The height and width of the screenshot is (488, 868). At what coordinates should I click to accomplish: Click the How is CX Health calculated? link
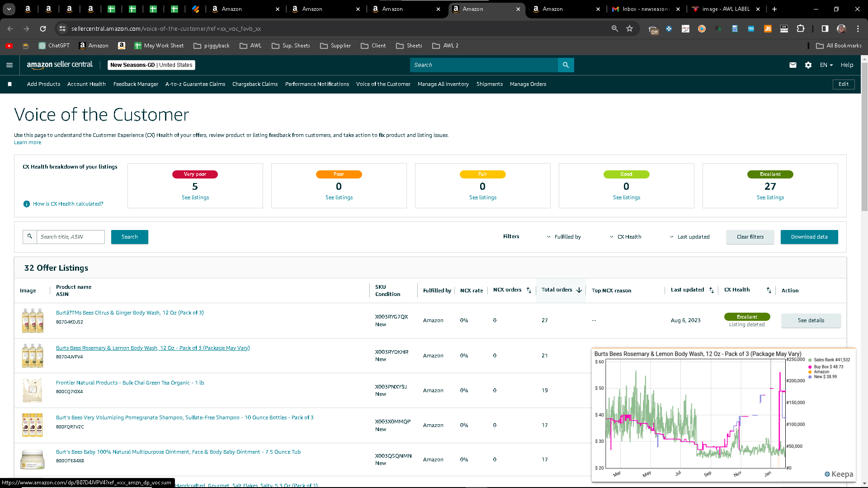pyautogui.click(x=68, y=204)
